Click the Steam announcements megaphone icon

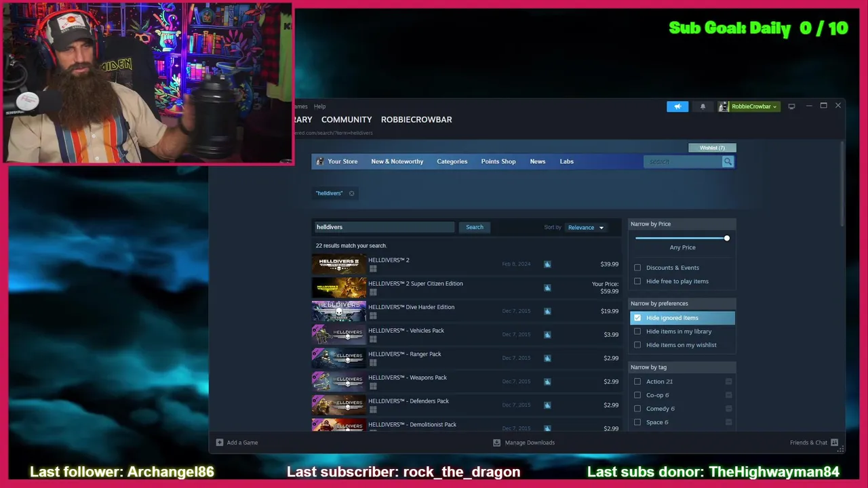tap(677, 106)
